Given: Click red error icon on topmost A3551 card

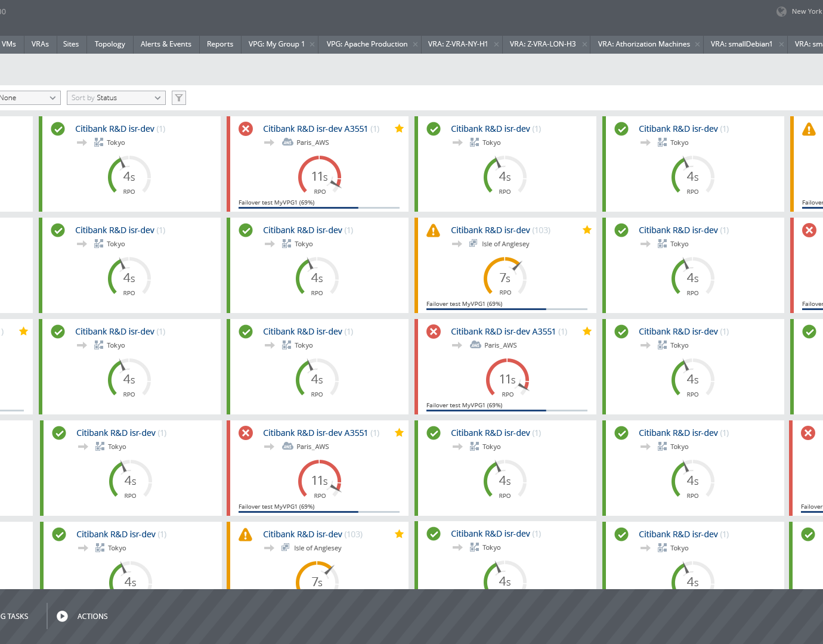Looking at the screenshot, I should tap(246, 129).
